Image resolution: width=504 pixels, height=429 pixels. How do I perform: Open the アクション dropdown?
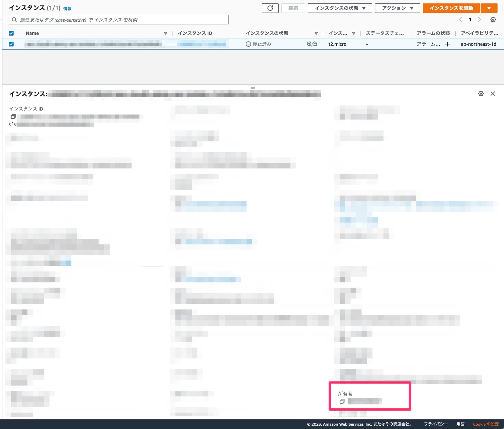click(x=397, y=8)
